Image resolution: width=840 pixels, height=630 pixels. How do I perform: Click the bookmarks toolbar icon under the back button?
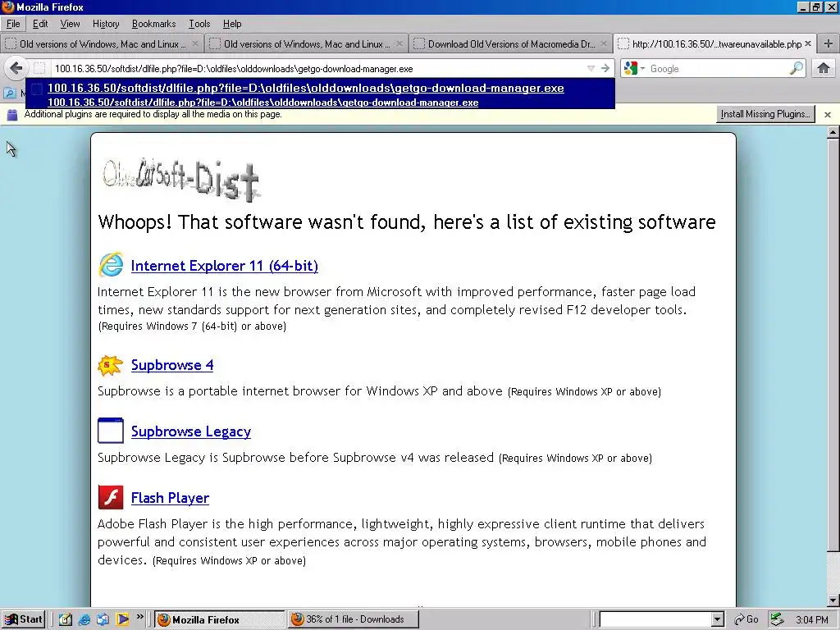[10, 93]
